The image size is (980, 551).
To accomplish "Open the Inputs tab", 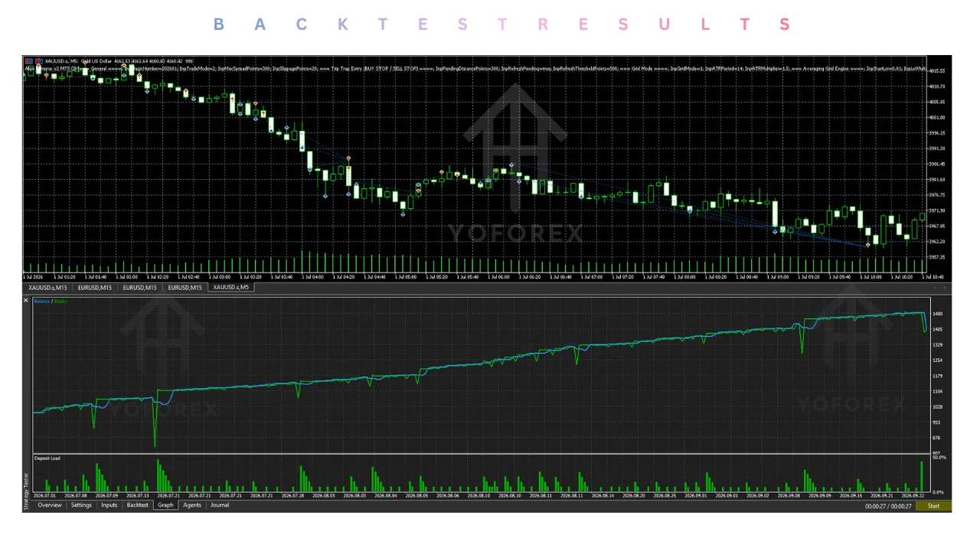I will (x=109, y=505).
